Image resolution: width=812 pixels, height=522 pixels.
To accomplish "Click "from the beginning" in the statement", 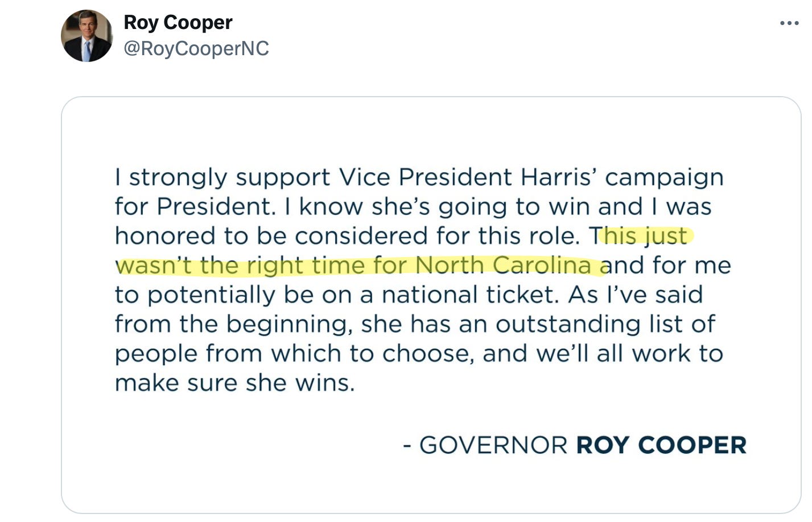I will 233,324.
